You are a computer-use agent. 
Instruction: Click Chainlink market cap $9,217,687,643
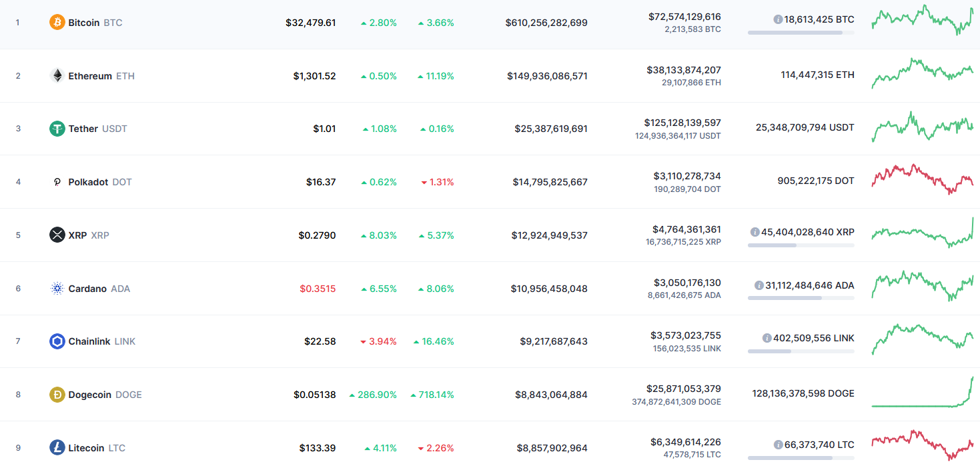(554, 341)
